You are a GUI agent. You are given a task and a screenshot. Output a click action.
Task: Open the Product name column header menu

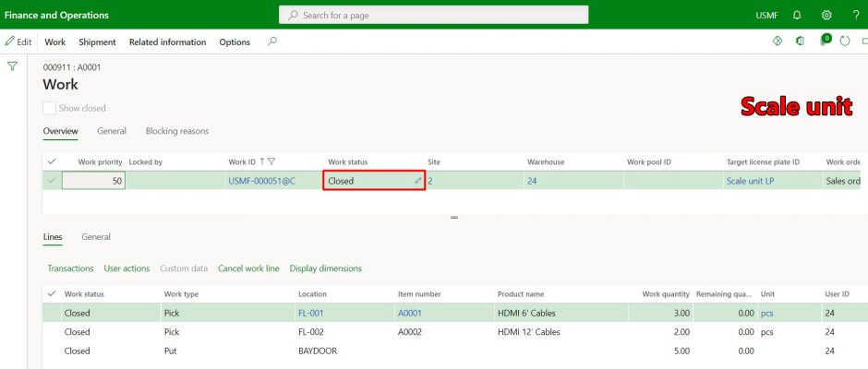tap(521, 294)
